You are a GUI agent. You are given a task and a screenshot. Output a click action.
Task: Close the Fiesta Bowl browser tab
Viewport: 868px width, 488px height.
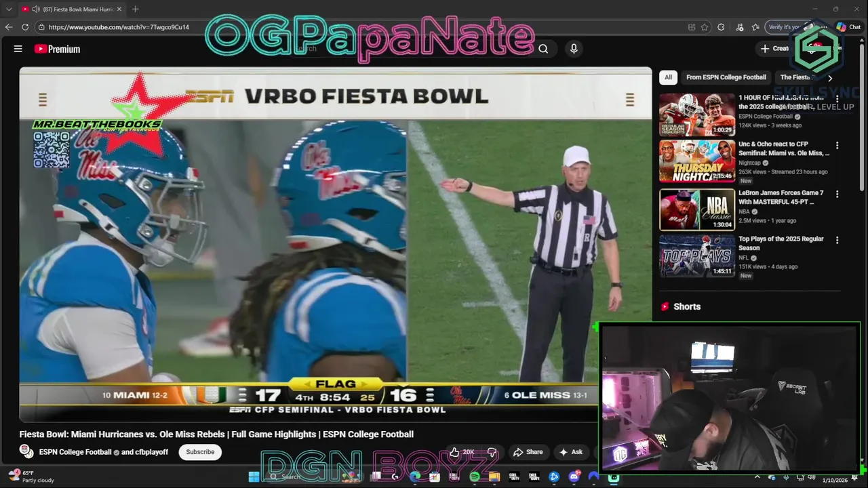tap(119, 9)
